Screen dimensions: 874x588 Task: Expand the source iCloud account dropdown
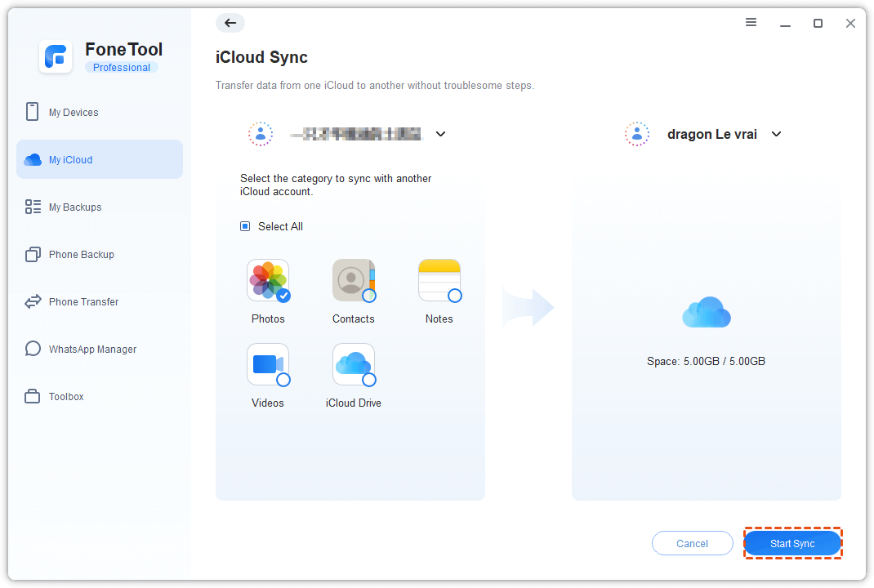441,134
